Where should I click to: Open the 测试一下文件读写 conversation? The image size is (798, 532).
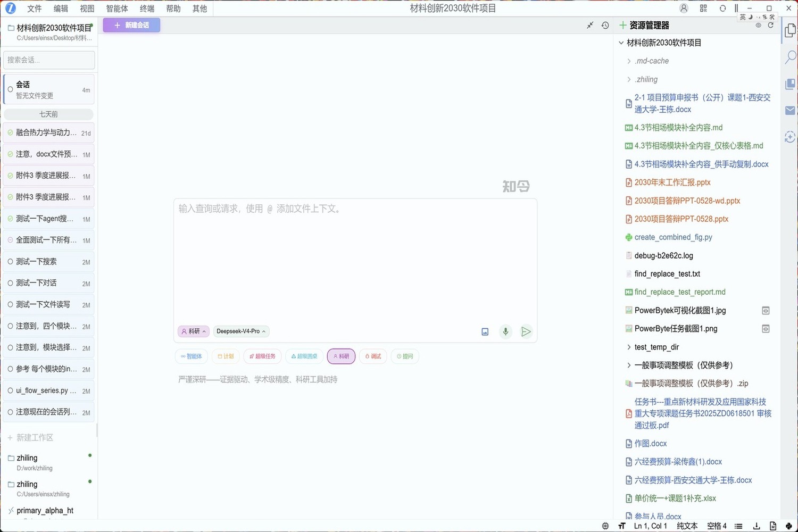49,305
